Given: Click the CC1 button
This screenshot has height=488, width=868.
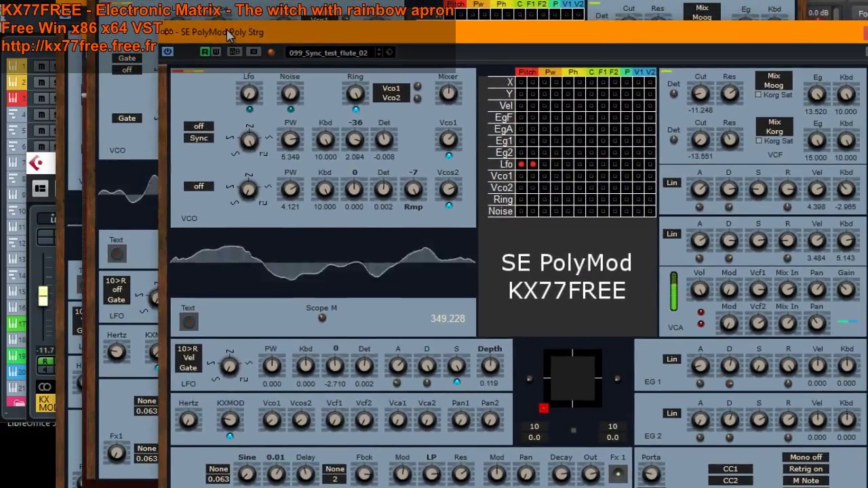Looking at the screenshot, I should coord(730,469).
